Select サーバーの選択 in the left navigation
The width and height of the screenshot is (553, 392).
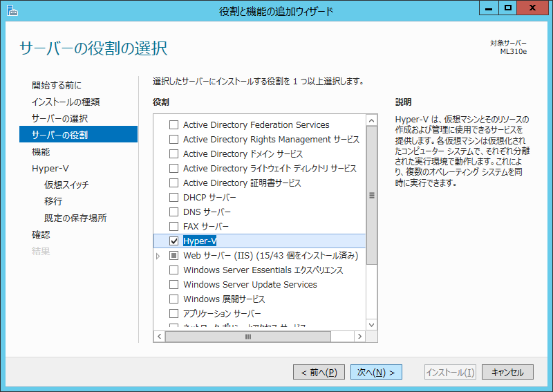pyautogui.click(x=59, y=118)
